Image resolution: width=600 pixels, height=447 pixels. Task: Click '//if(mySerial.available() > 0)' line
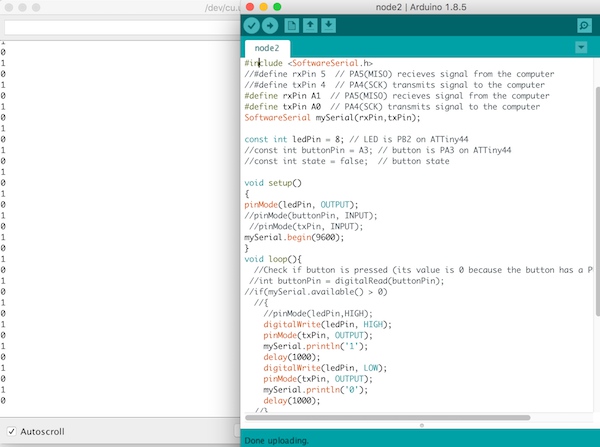pyautogui.click(x=316, y=292)
